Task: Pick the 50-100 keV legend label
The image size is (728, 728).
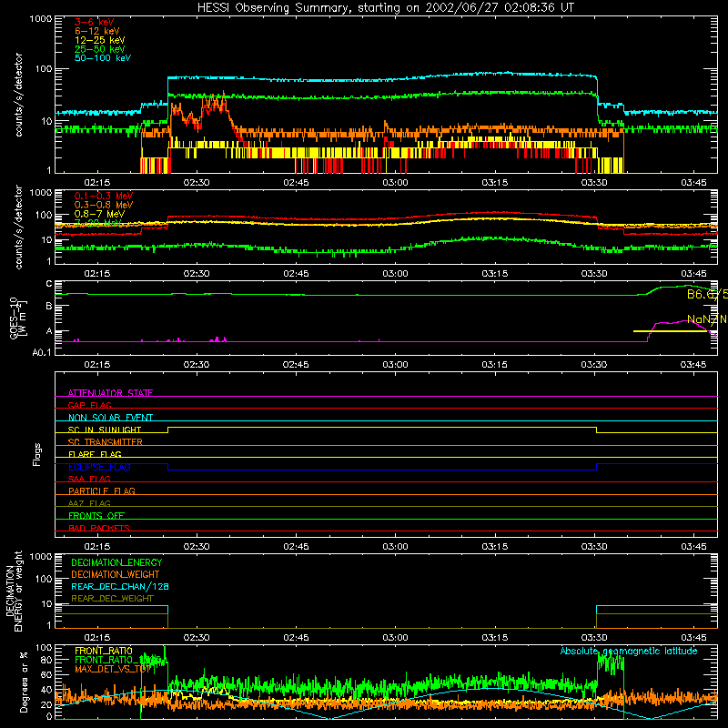Action: [103, 58]
